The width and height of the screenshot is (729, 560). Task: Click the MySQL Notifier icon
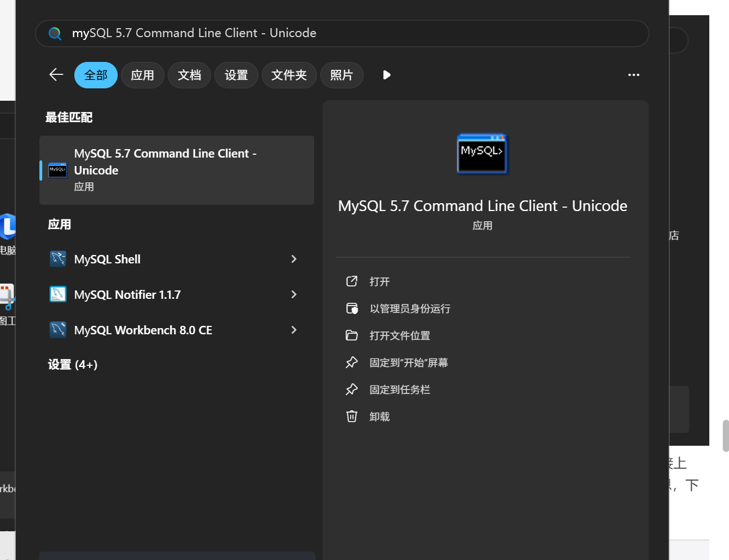58,294
